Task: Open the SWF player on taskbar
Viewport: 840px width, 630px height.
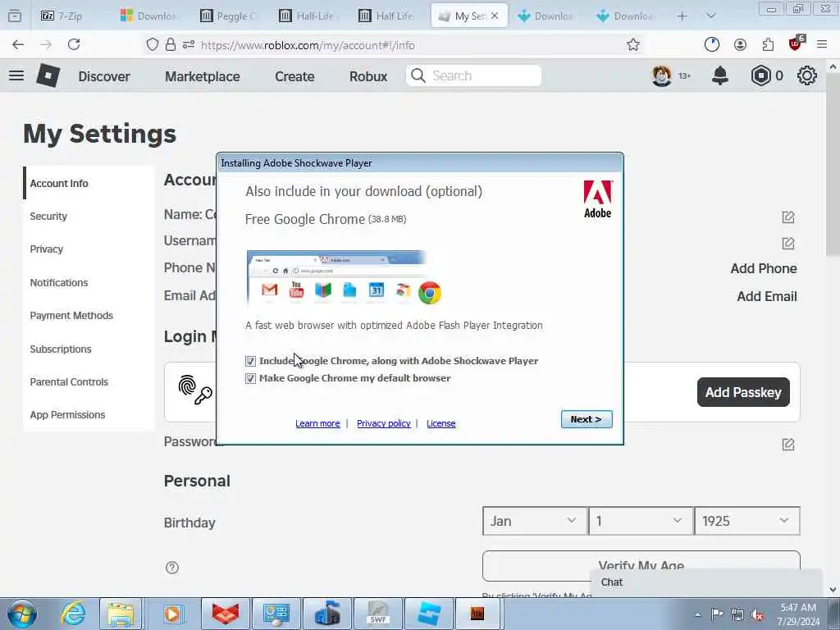Action: pyautogui.click(x=378, y=614)
